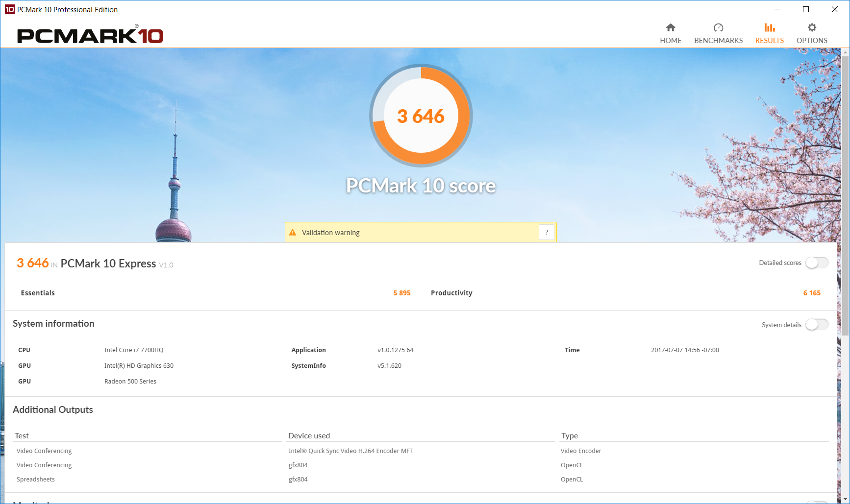
Task: Maximize the PCMark 10 window
Action: coord(806,9)
